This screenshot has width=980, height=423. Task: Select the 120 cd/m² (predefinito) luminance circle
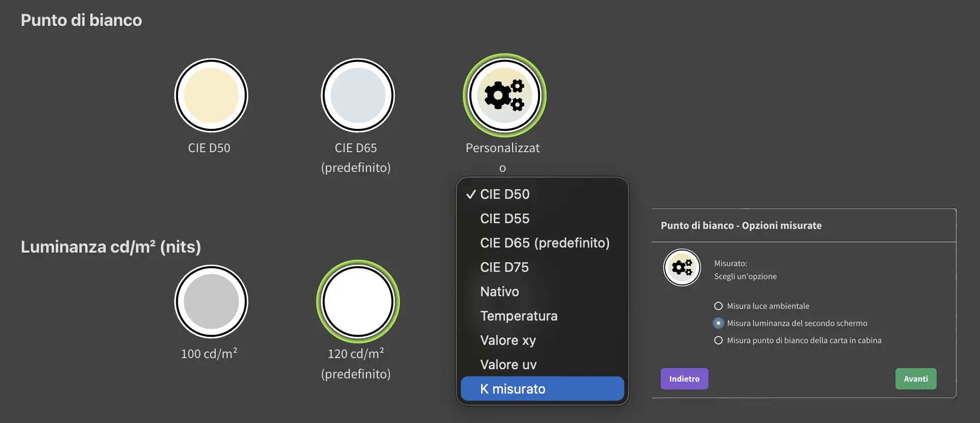pos(358,301)
